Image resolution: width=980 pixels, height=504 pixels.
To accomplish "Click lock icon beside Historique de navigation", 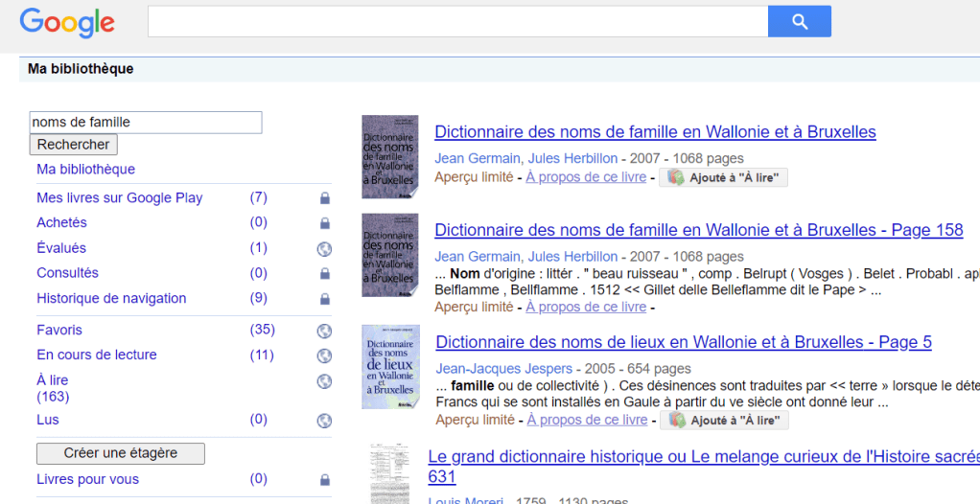I will coord(324,299).
